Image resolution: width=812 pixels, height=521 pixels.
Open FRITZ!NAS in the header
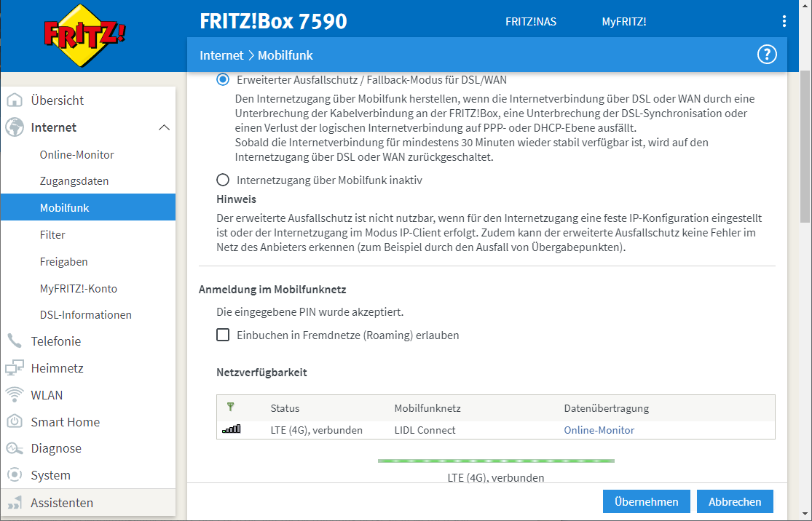(x=531, y=22)
